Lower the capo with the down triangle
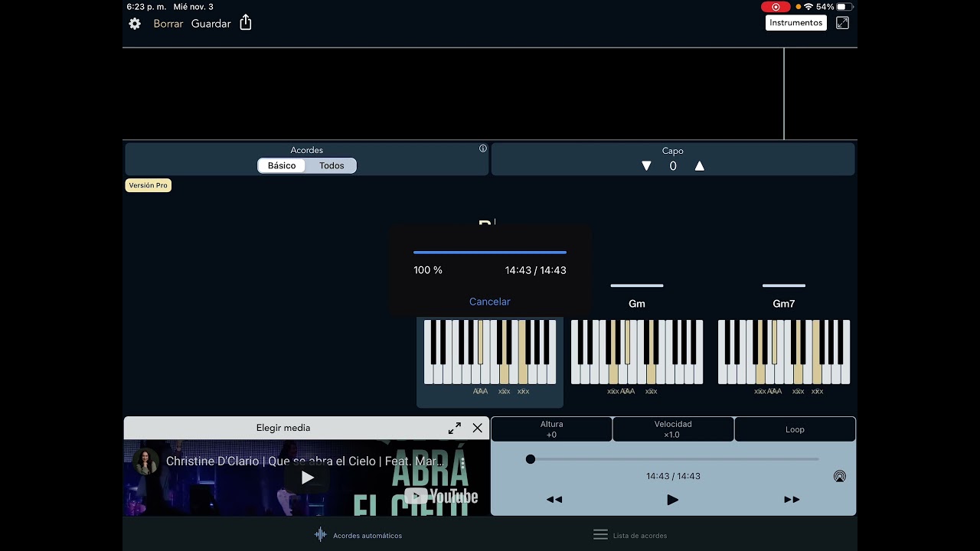 tap(646, 166)
